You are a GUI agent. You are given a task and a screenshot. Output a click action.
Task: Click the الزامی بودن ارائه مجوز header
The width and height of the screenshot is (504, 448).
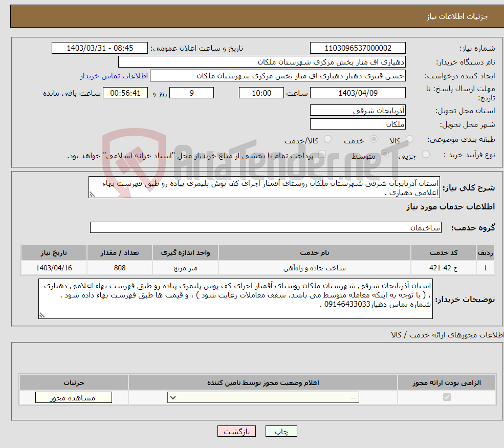pos(447,382)
